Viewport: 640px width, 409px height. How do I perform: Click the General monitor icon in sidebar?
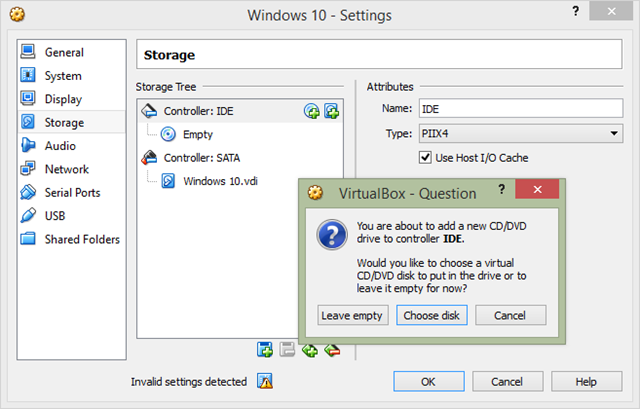28,52
